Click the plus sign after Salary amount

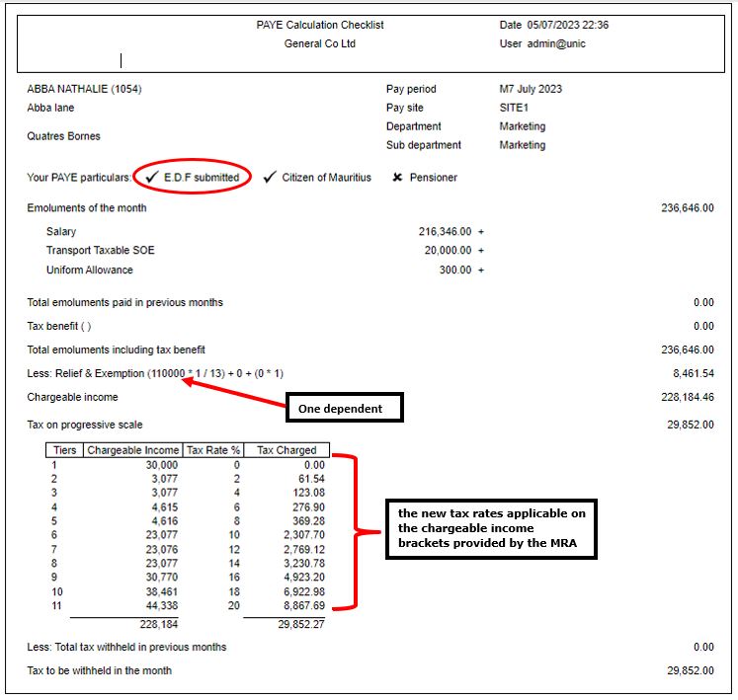pos(481,232)
